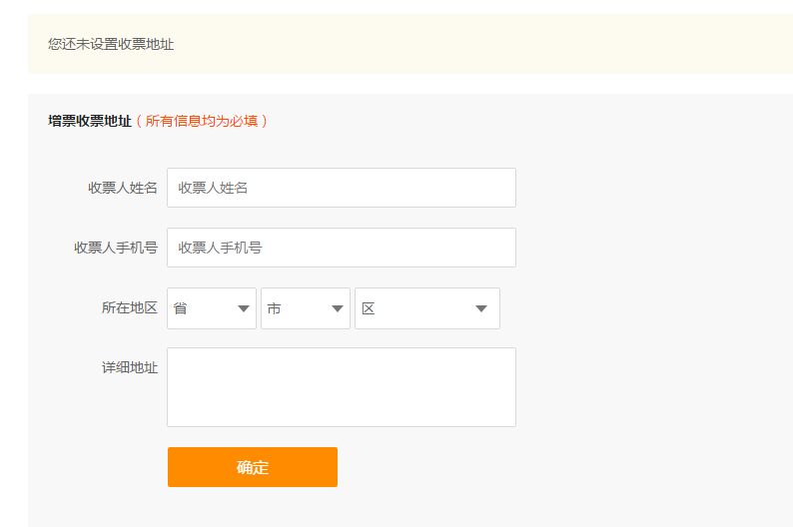The width and height of the screenshot is (793, 532).
Task: Click the 您还未设置收票地址 notice banner
Action: point(111,44)
